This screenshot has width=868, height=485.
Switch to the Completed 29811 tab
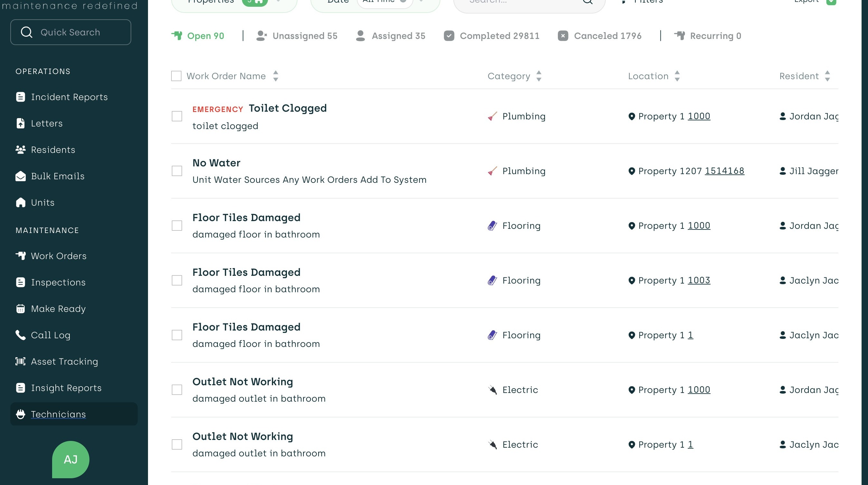[x=492, y=36]
